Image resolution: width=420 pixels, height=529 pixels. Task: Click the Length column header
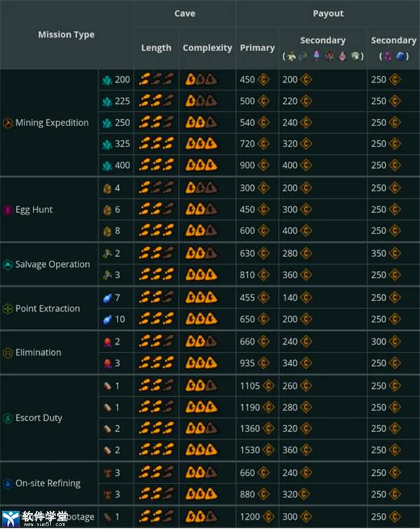[156, 48]
